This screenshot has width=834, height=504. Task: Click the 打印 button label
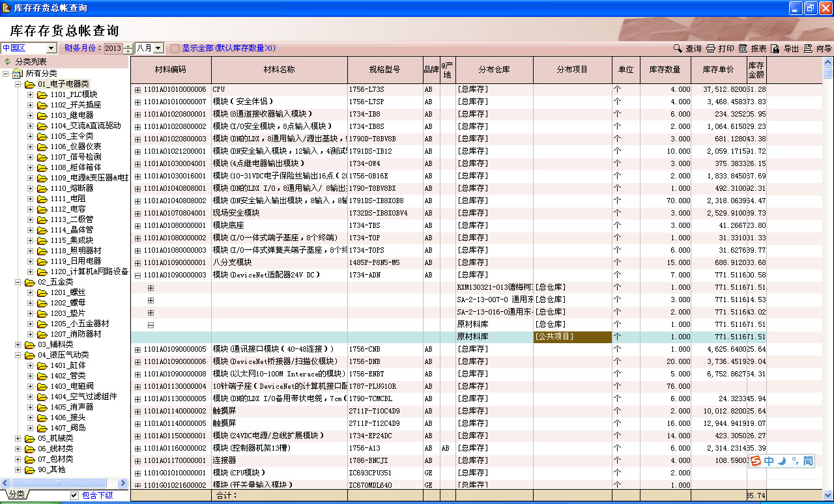[726, 49]
